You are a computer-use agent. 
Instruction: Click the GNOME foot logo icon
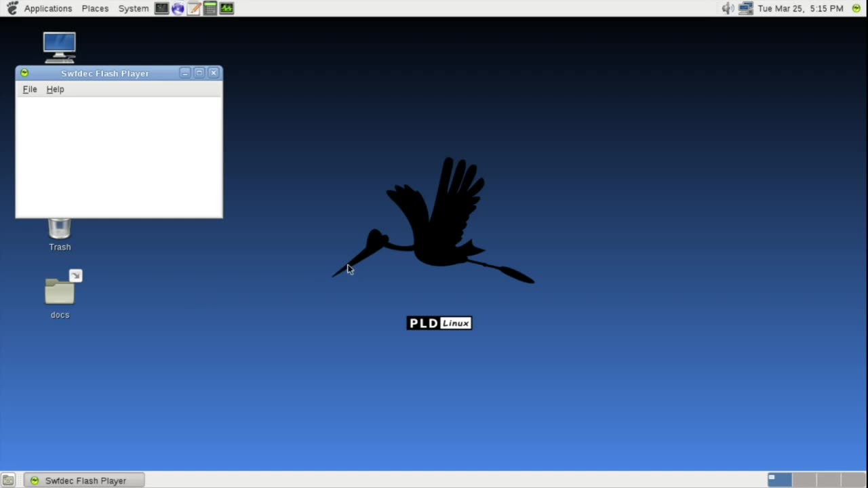[12, 8]
